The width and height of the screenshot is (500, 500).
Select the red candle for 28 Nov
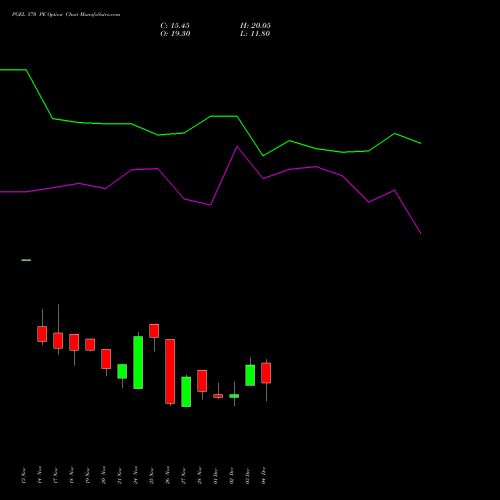click(x=202, y=381)
